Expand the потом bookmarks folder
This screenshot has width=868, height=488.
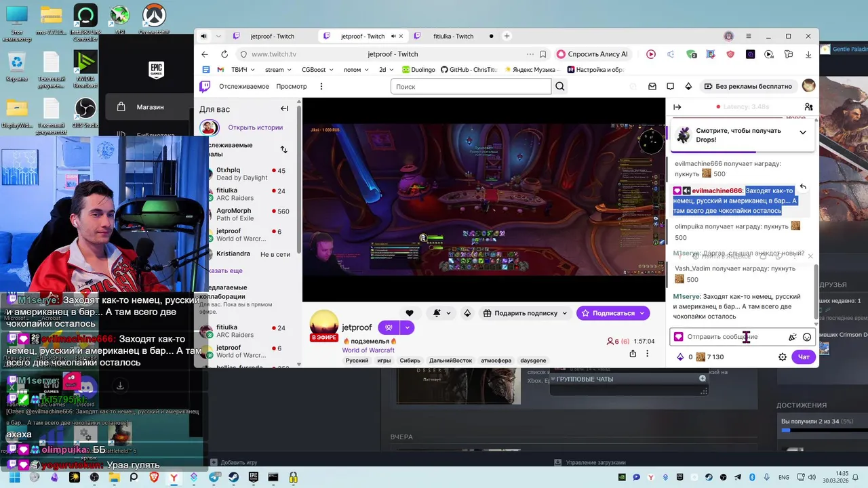point(356,69)
